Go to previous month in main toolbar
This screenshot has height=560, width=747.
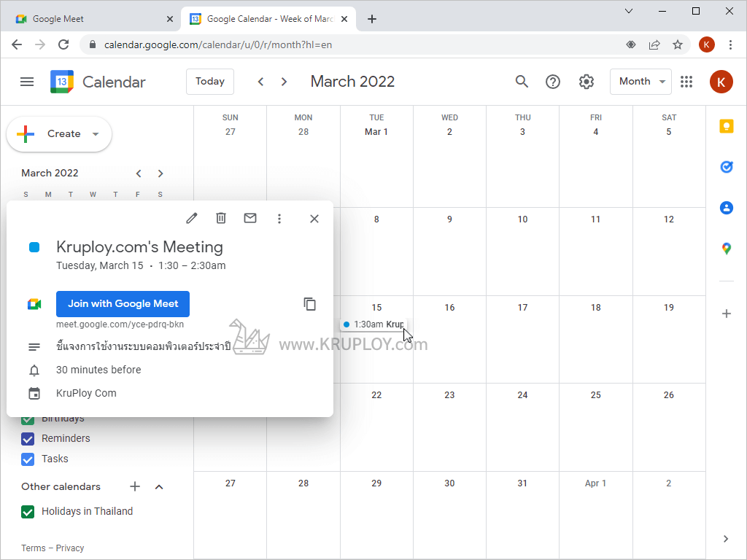[260, 82]
